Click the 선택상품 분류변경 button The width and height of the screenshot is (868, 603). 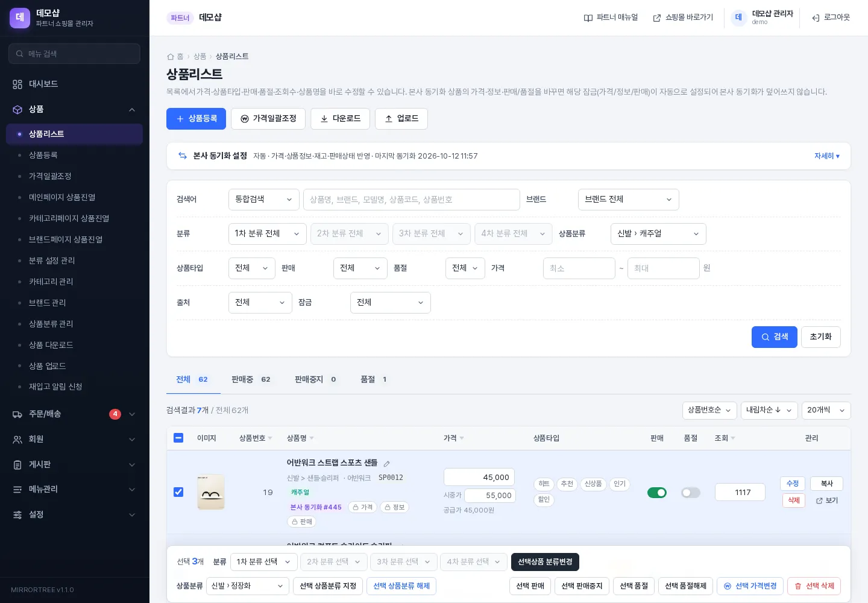pyautogui.click(x=545, y=562)
